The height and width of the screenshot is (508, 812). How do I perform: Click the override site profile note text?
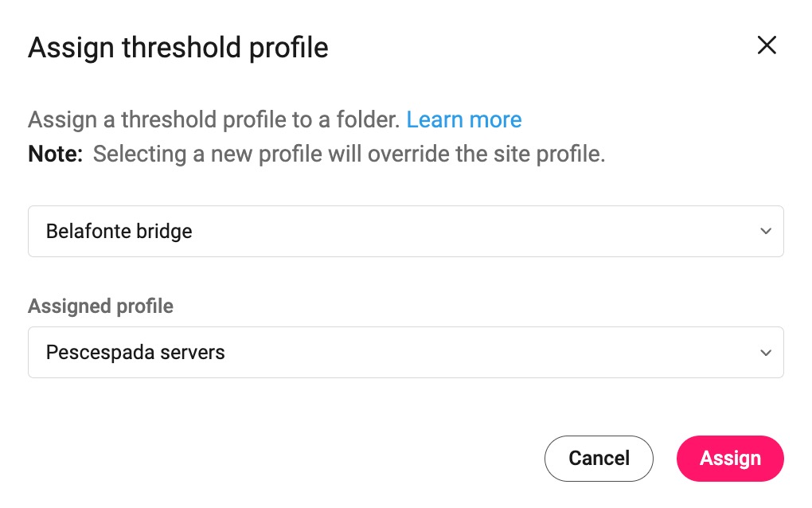349,154
